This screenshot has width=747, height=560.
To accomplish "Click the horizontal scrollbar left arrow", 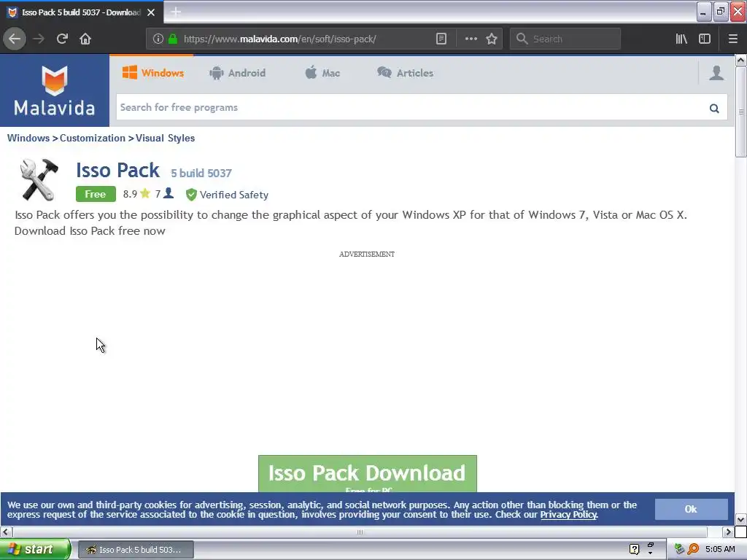I will [6, 532].
